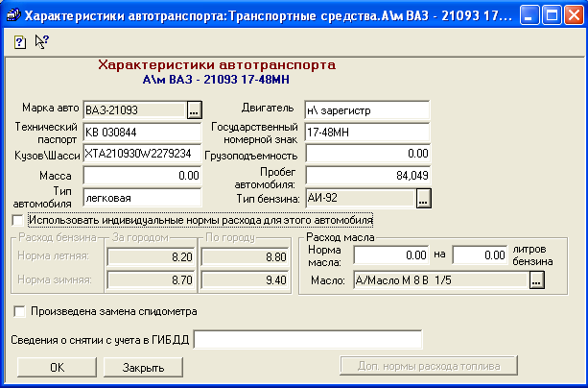
Task: Enable individual fuel consumption norms checkbox
Action: click(x=18, y=220)
